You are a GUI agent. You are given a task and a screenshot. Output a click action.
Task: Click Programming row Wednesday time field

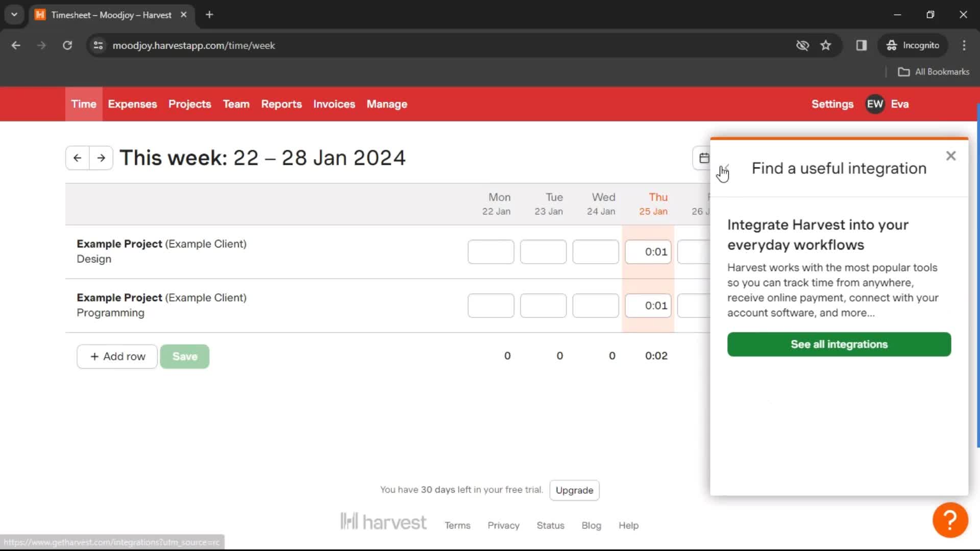click(596, 306)
